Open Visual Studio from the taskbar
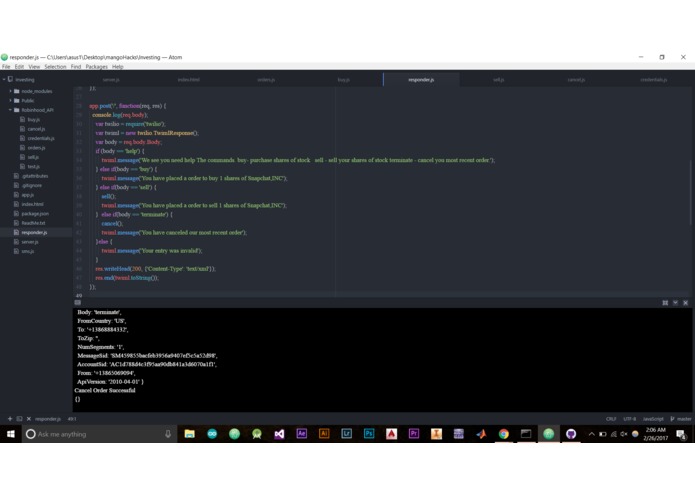Screen dimensions: 695x494 click(279, 434)
